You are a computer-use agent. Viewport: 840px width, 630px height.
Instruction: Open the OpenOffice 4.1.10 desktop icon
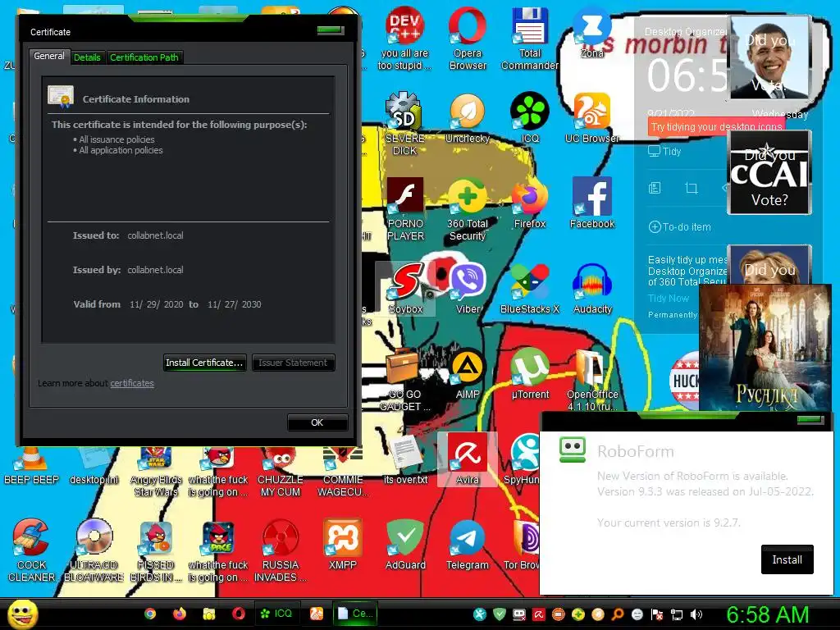point(592,379)
